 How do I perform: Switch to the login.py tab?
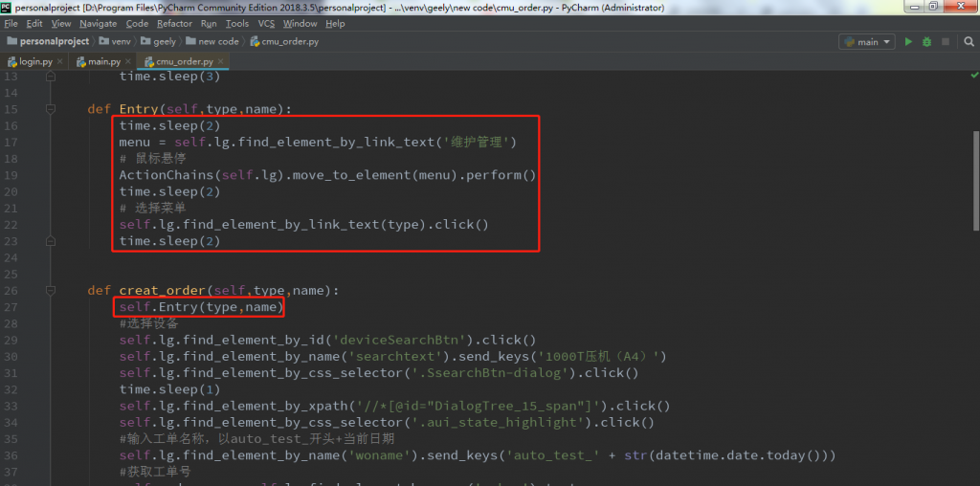pyautogui.click(x=35, y=62)
